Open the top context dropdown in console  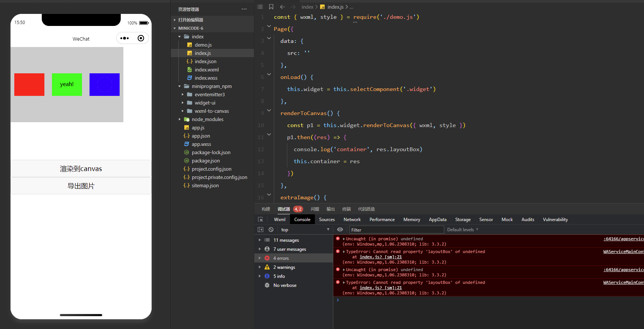click(305, 230)
